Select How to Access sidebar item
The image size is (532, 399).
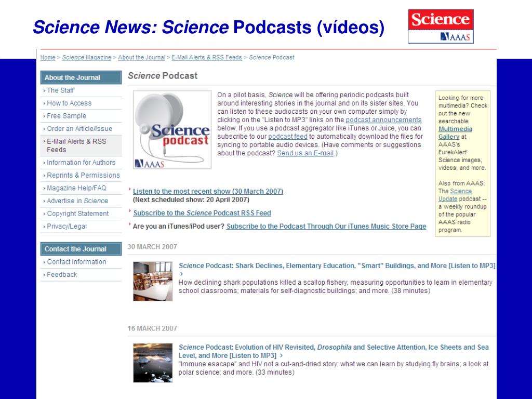(x=69, y=103)
